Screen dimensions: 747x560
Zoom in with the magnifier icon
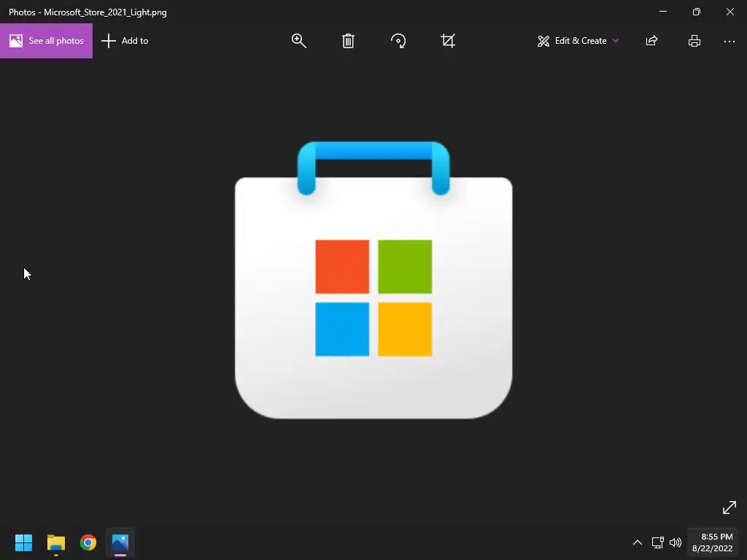pos(298,41)
